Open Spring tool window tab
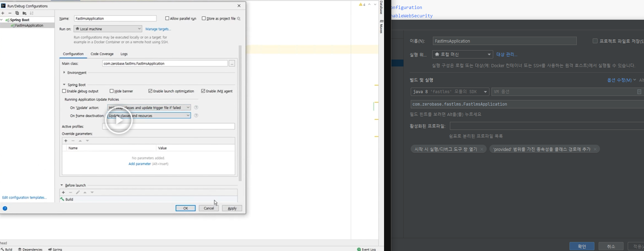The height and width of the screenshot is (251, 644). [x=55, y=249]
